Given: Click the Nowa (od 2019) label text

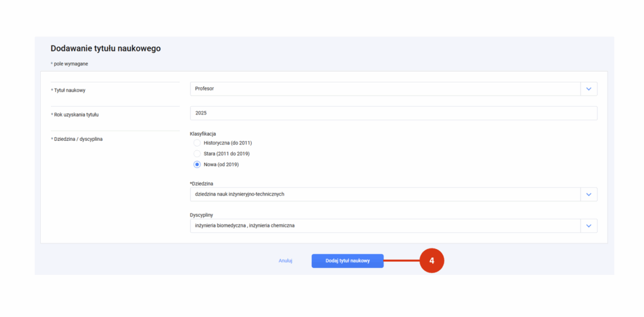Looking at the screenshot, I should click(x=221, y=165).
